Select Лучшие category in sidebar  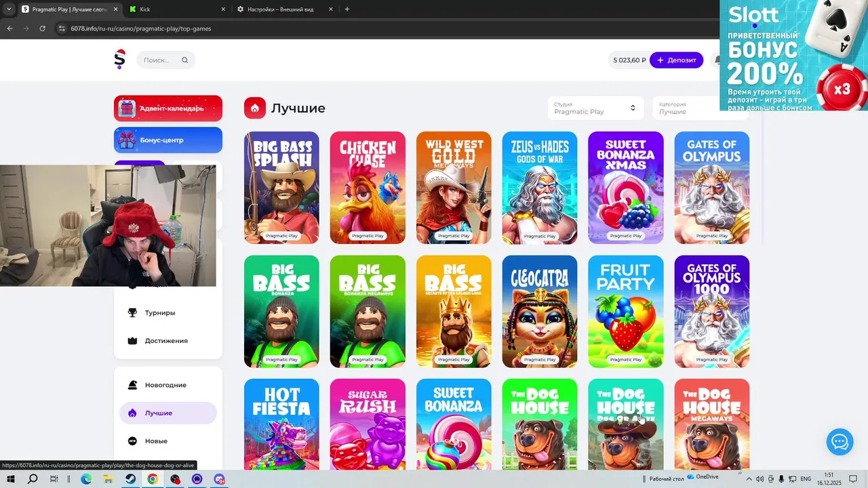coord(167,413)
